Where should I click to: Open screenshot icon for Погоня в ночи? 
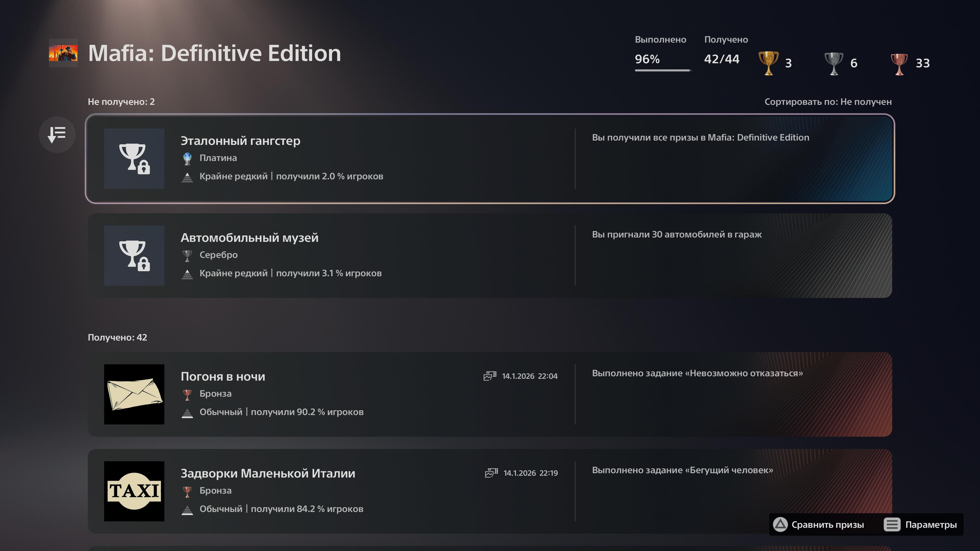point(490,376)
